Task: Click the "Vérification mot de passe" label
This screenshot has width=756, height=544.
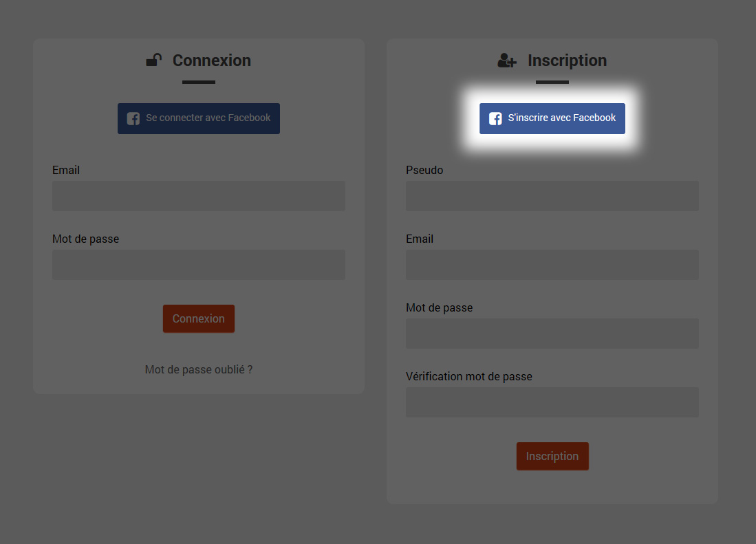Action: click(x=469, y=376)
